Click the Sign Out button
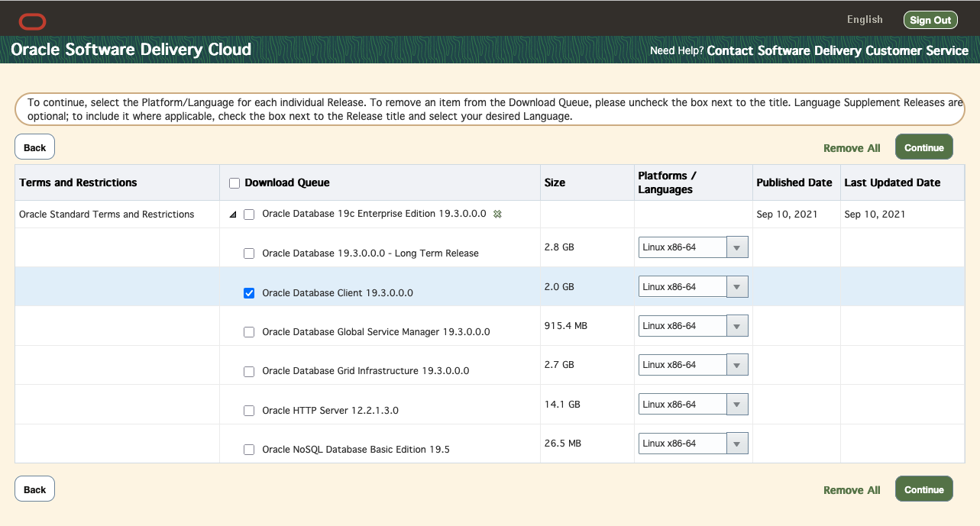Viewport: 980px width, 526px height. coord(930,21)
